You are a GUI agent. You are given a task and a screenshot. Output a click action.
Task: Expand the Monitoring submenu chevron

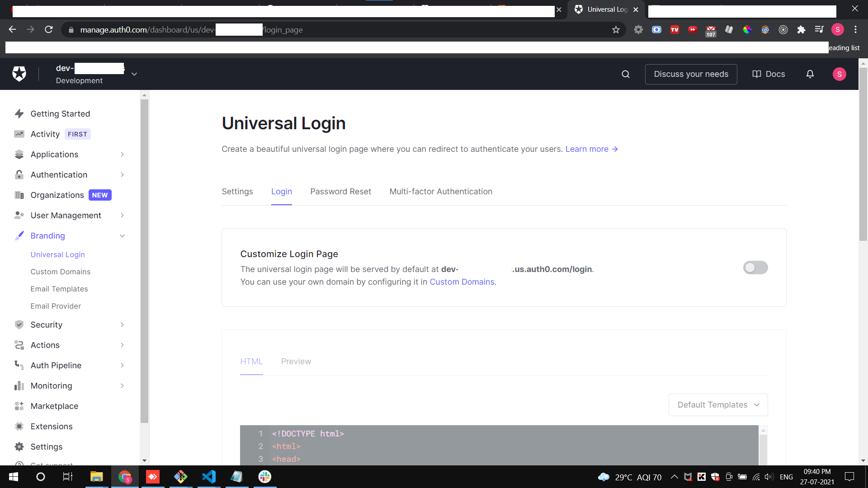click(x=123, y=386)
